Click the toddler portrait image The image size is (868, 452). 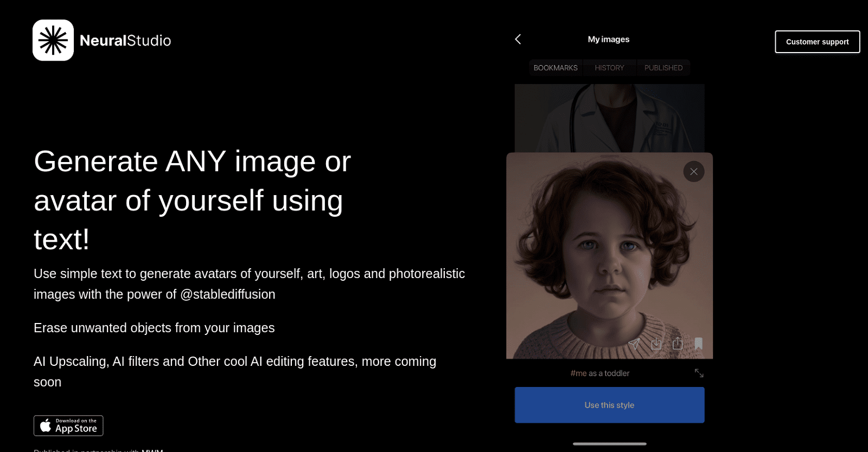point(609,255)
